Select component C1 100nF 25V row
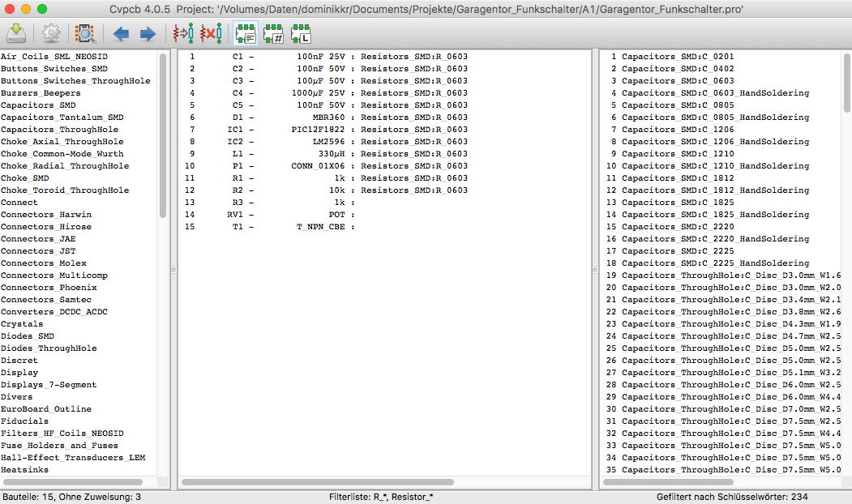The width and height of the screenshot is (852, 504). (326, 57)
